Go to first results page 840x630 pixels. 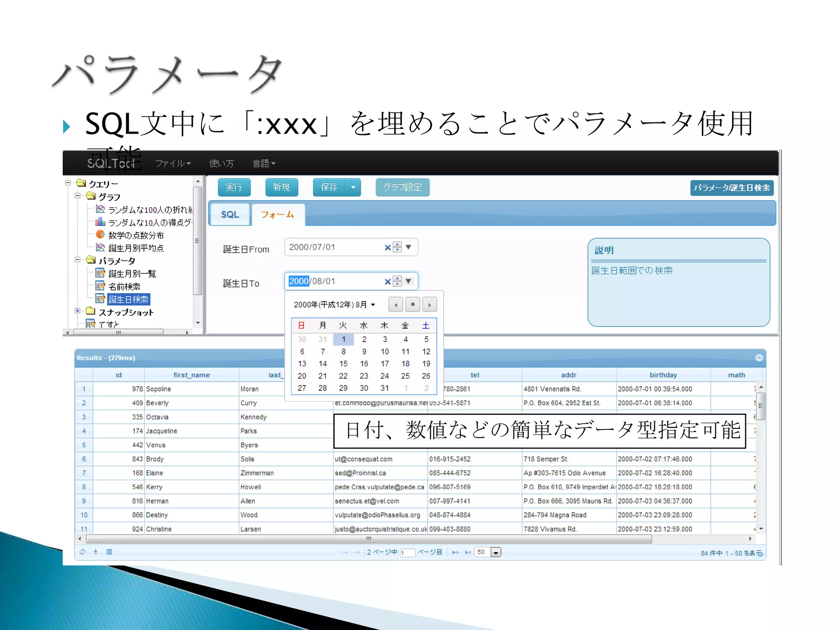pos(345,552)
